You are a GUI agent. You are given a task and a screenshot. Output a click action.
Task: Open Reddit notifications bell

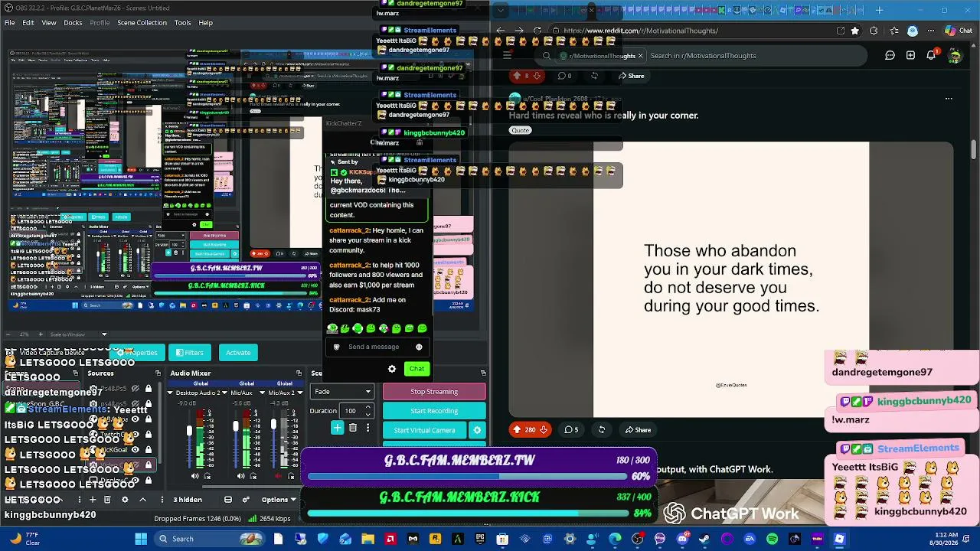click(932, 55)
